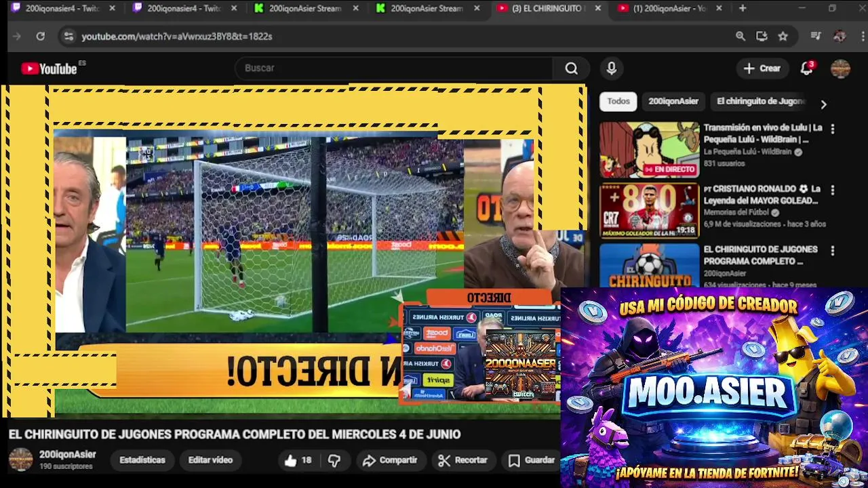Click inside the main video player

click(x=295, y=251)
